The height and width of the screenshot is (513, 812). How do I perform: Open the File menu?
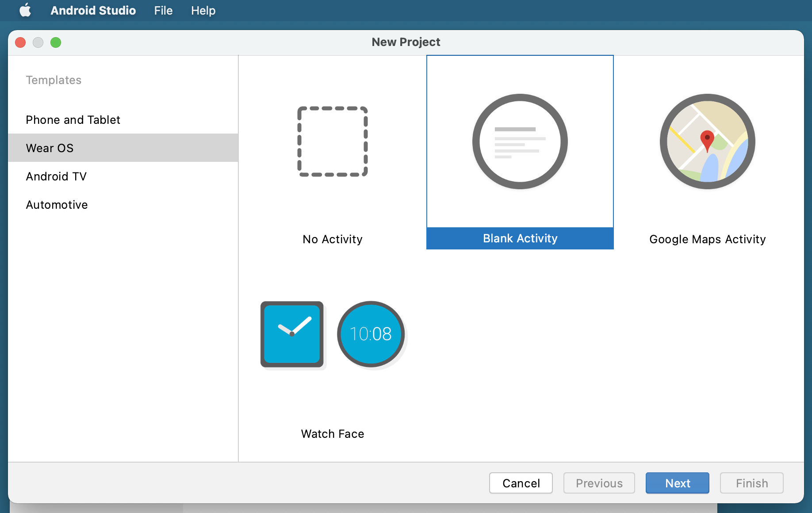point(163,10)
